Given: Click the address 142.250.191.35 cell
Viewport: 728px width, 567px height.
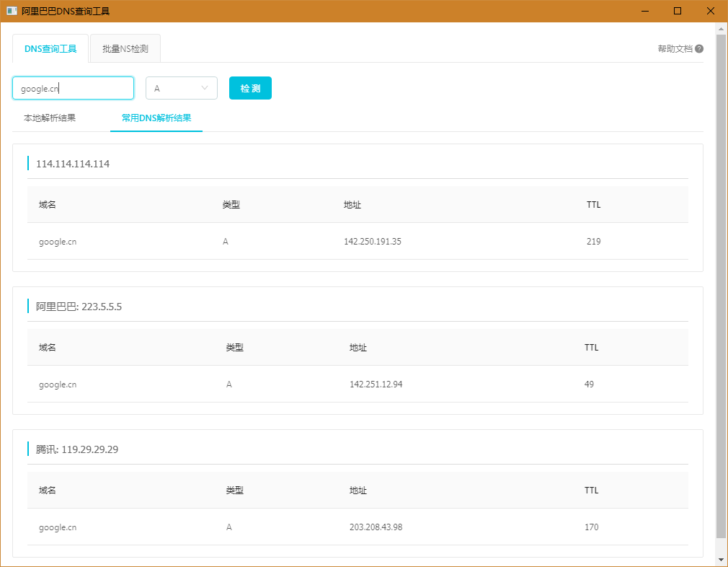Looking at the screenshot, I should pyautogui.click(x=373, y=242).
